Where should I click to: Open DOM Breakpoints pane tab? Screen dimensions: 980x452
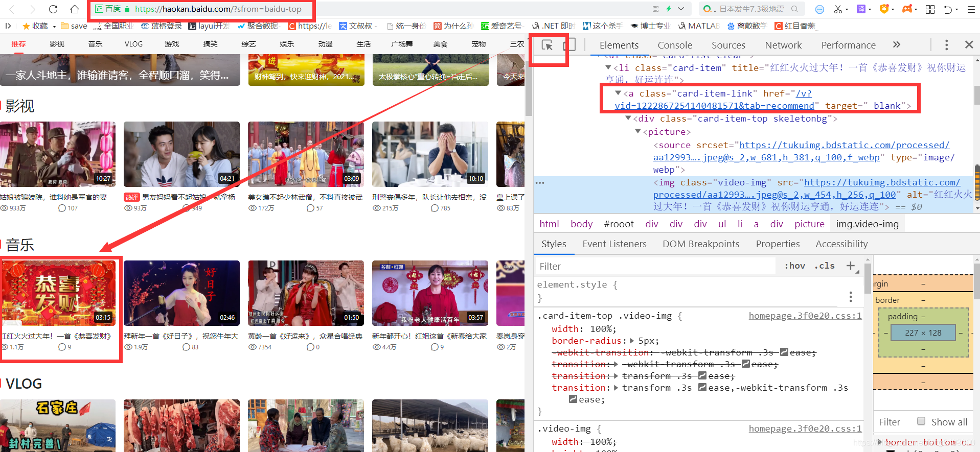701,244
